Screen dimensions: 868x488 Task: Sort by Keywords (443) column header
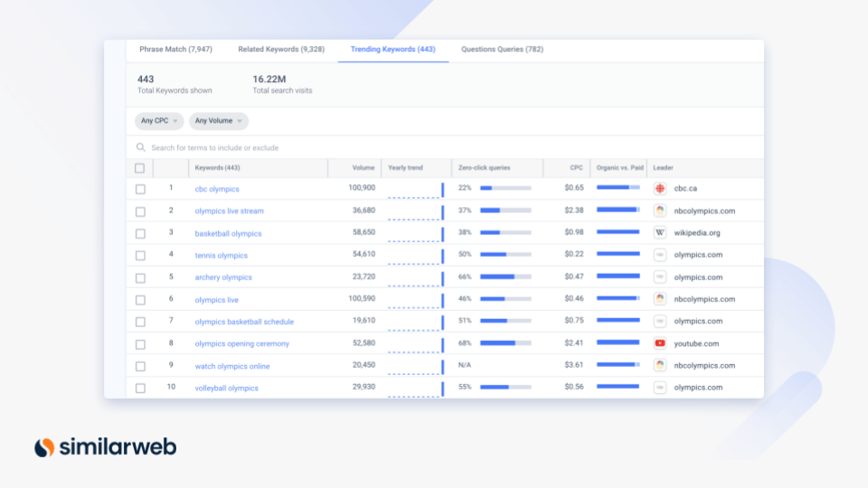(x=218, y=168)
